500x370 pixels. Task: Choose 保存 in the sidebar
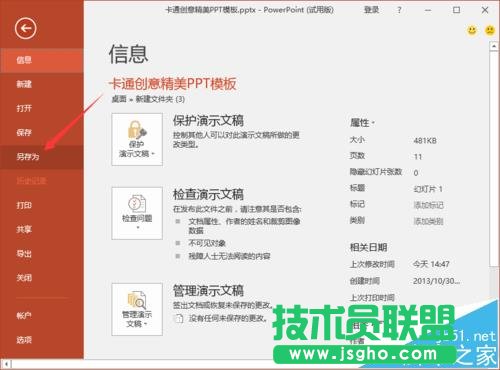point(42,133)
